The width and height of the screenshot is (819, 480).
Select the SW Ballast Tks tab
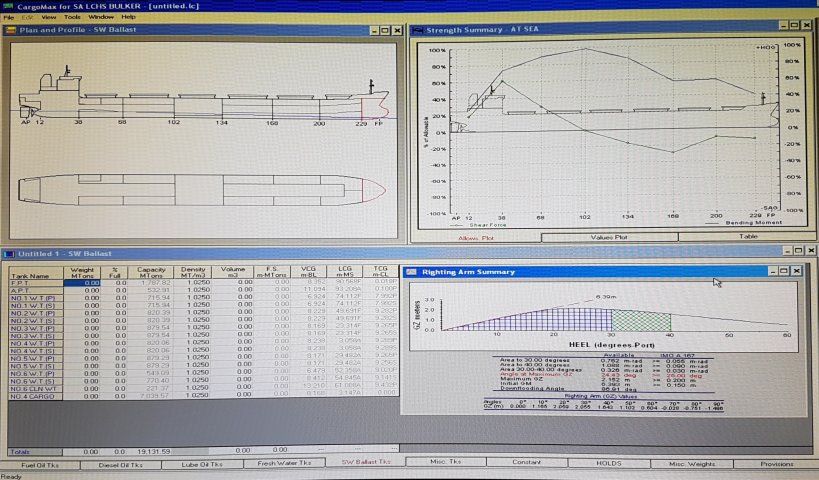(366, 462)
